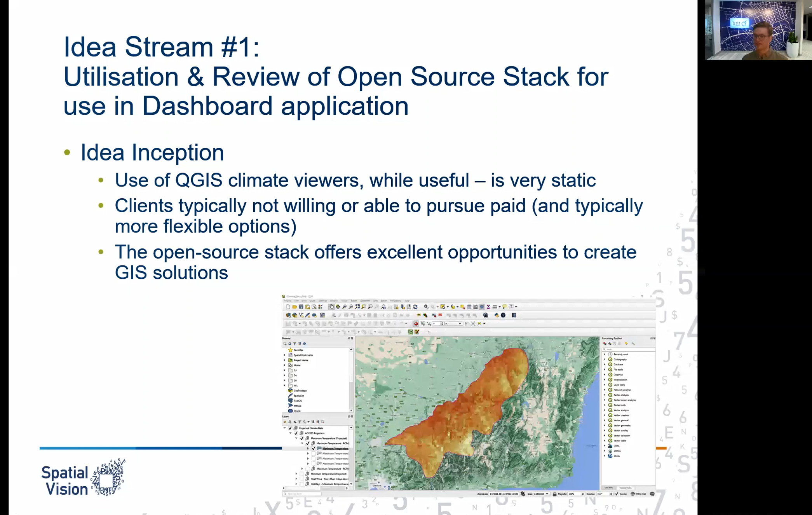The height and width of the screenshot is (515, 812).
Task: Select the Pan Map hand tool
Action: 331,307
